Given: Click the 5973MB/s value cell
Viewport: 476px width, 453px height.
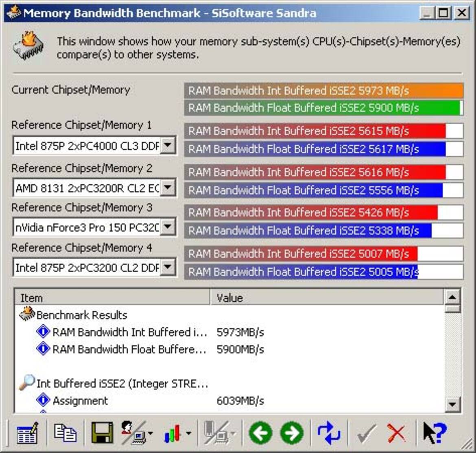Looking at the screenshot, I should [240, 332].
